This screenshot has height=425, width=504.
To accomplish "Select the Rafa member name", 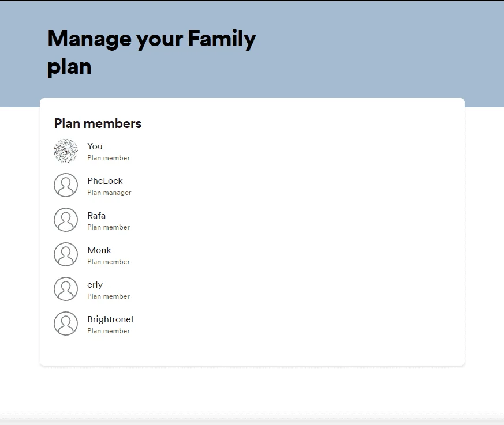I will tap(96, 216).
